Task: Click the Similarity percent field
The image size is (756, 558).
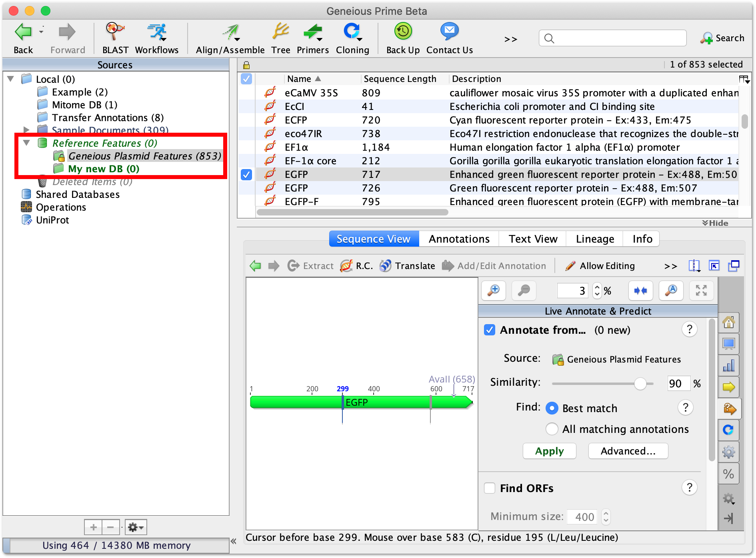Action: pos(678,383)
